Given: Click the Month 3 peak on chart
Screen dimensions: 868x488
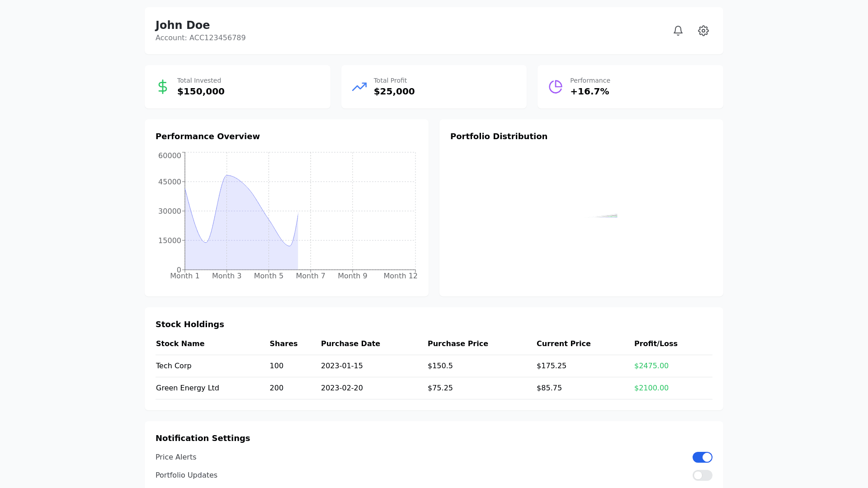Looking at the screenshot, I should 227,176.
